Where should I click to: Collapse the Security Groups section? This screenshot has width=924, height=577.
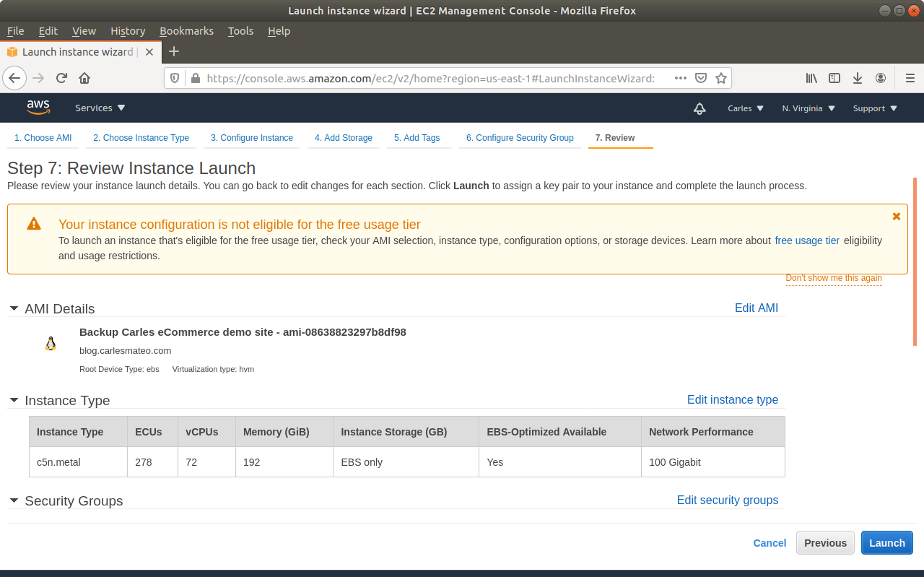click(14, 500)
